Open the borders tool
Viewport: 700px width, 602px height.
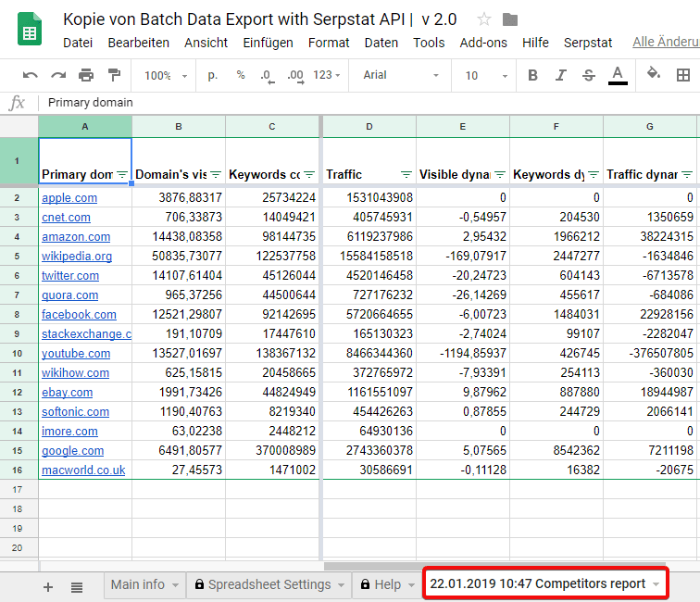[683, 75]
